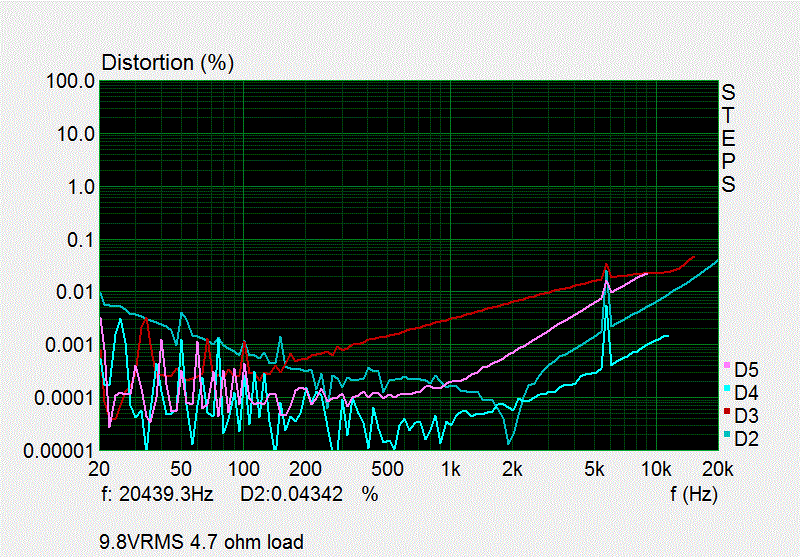The height and width of the screenshot is (557, 801).
Task: Click the 0.1 y-axis label
Action: (x=81, y=241)
